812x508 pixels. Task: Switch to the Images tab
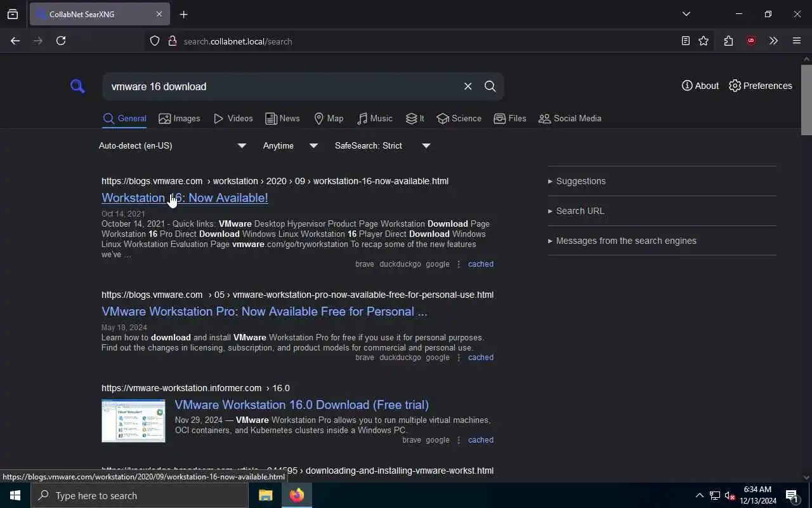(x=180, y=119)
